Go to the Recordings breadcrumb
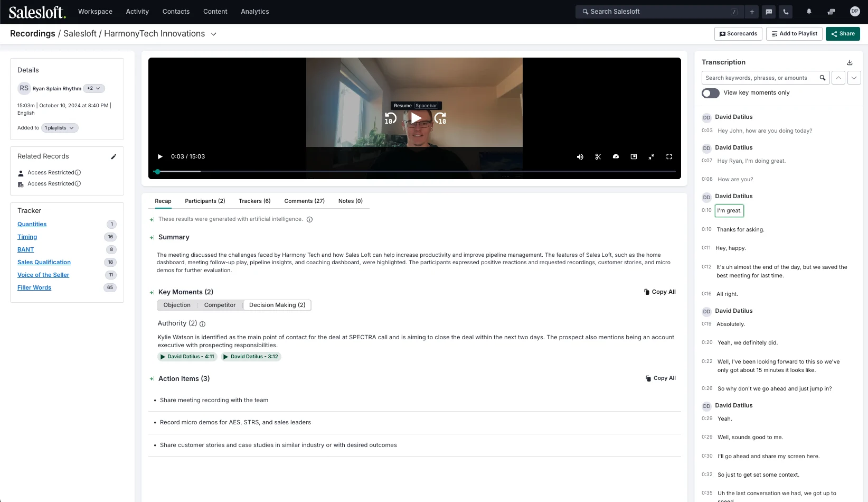 pyautogui.click(x=33, y=34)
